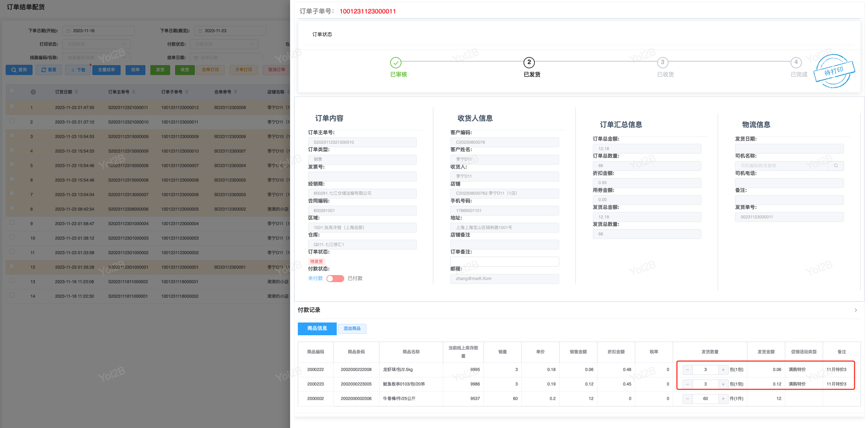
Task: Switch to the 商品信息 tab
Action: tap(317, 329)
